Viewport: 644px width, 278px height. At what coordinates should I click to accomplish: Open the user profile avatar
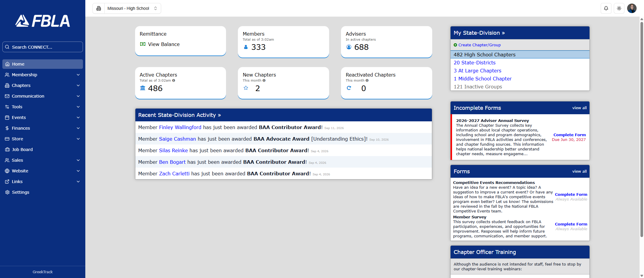pos(632,8)
